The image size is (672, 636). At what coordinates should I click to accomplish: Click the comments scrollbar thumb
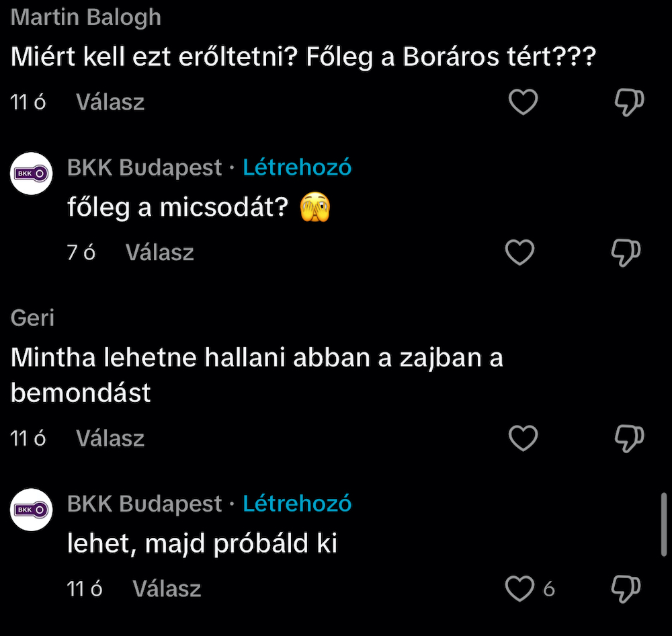(x=664, y=524)
